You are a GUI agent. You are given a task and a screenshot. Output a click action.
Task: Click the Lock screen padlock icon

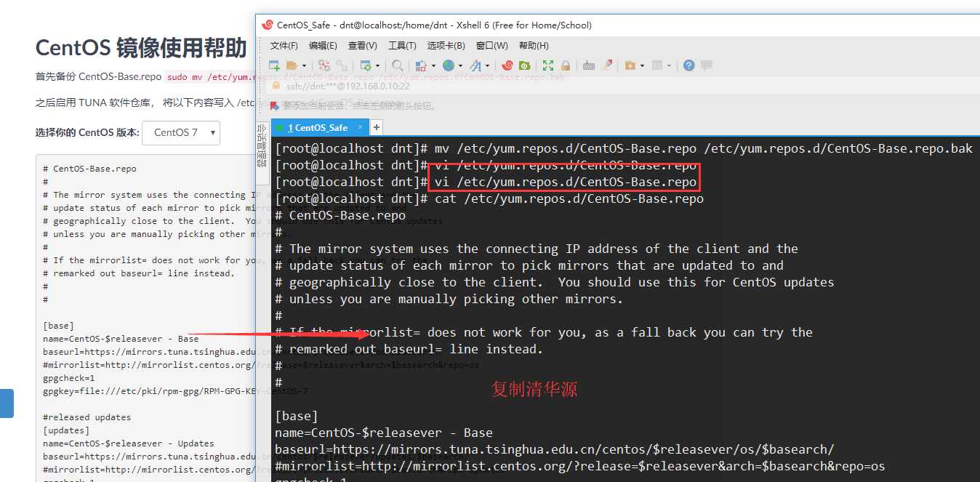(x=566, y=65)
